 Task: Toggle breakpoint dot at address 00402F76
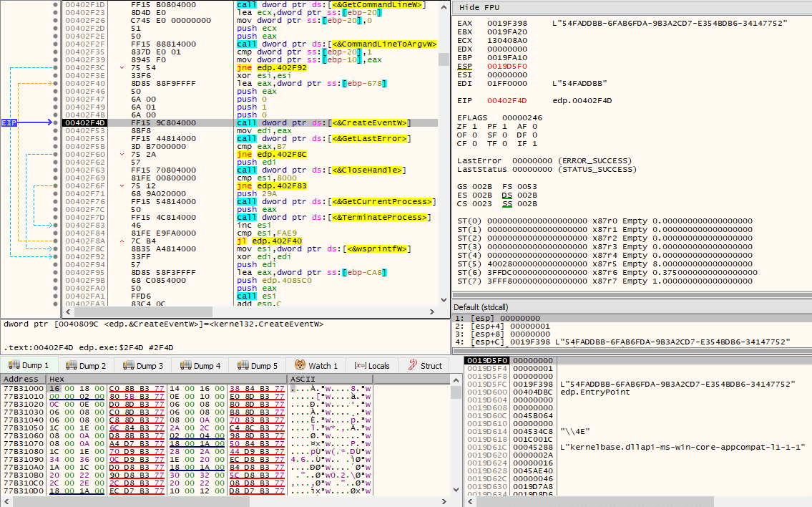click(55, 202)
